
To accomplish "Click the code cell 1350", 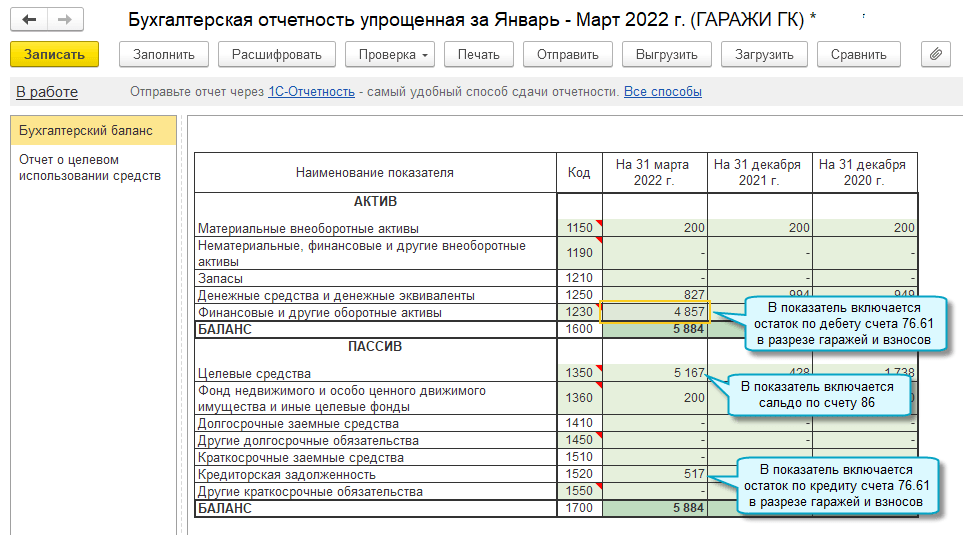I will coord(579,373).
